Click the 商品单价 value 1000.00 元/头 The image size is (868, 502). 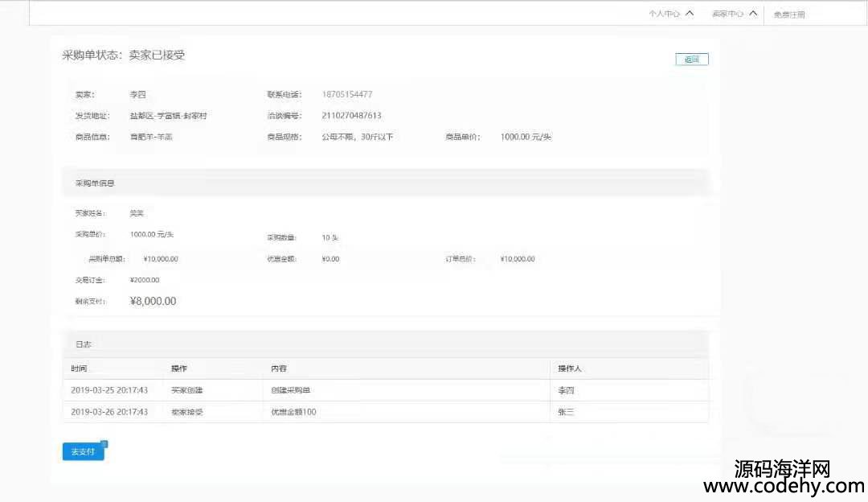point(526,137)
